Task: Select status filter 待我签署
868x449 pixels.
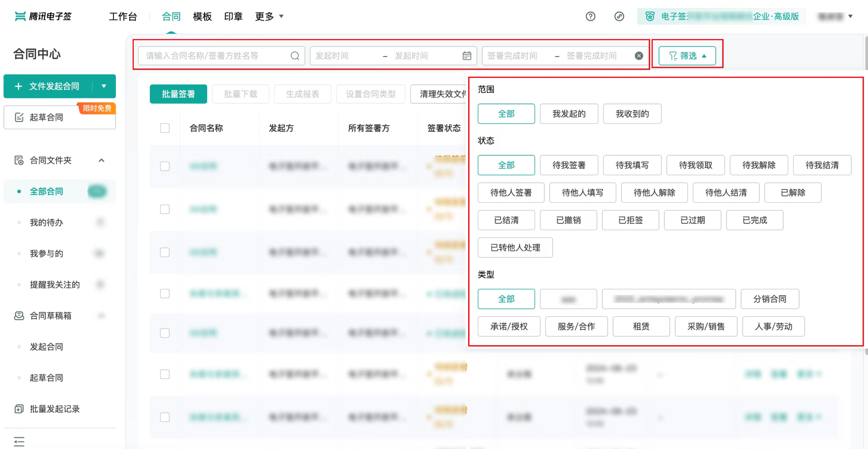Action: coord(569,165)
